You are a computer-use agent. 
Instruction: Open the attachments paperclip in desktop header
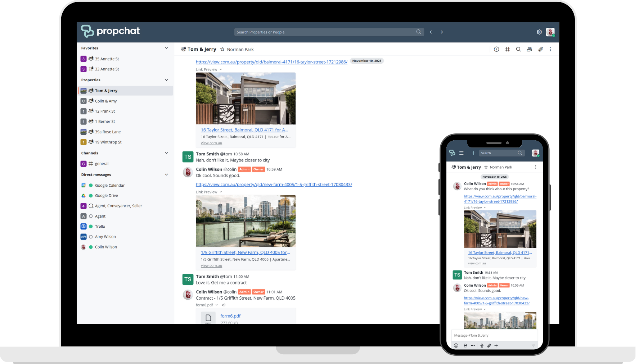tap(540, 49)
